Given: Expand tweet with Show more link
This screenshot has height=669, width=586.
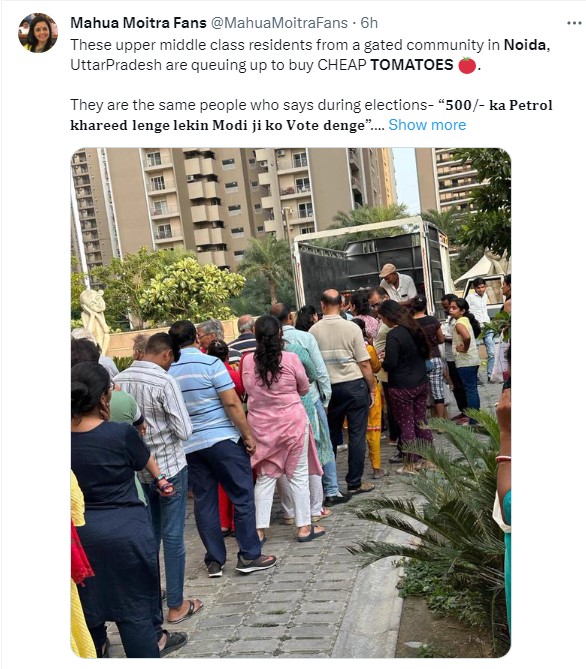Looking at the screenshot, I should pyautogui.click(x=427, y=125).
